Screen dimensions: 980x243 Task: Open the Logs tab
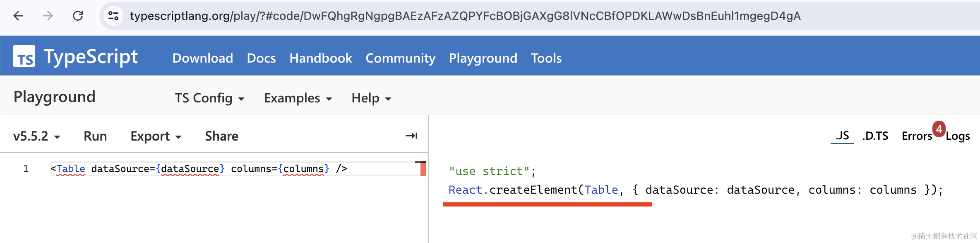(958, 136)
